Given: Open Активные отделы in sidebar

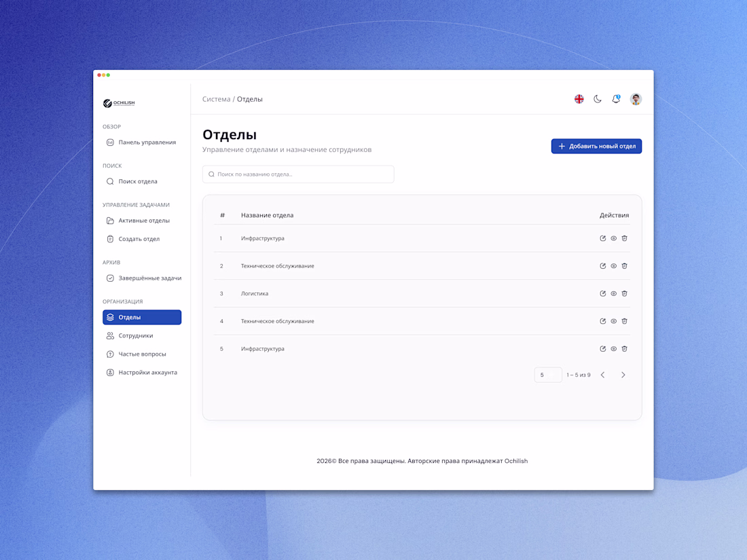Looking at the screenshot, I should tap(141, 221).
